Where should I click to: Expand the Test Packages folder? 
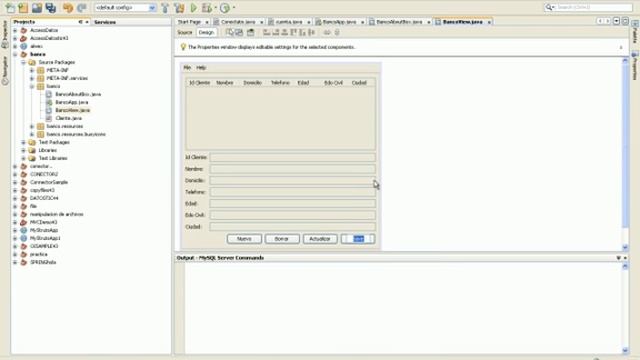click(23, 142)
